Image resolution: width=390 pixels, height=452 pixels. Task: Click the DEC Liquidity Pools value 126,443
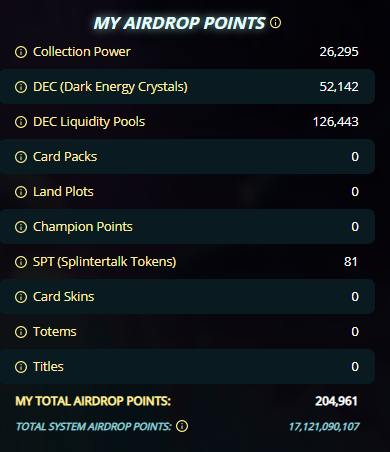(336, 122)
